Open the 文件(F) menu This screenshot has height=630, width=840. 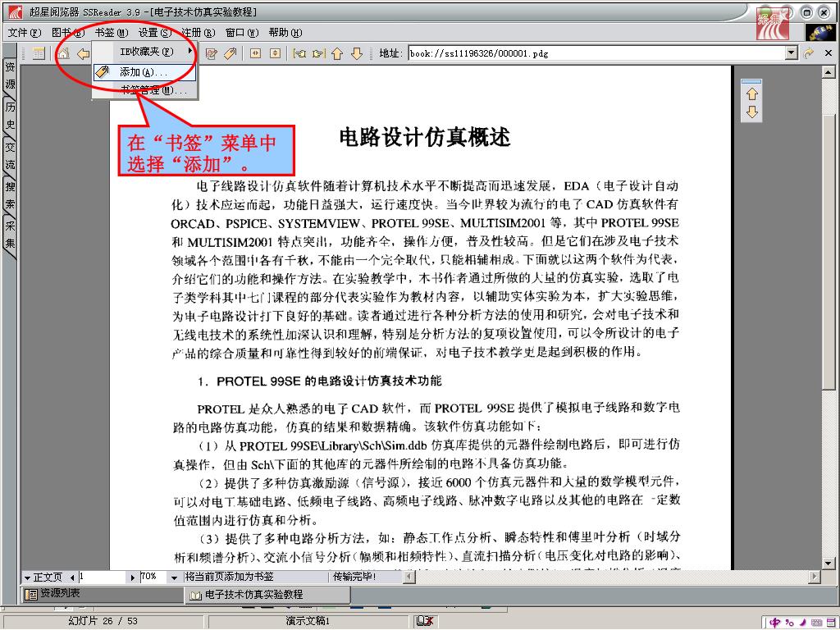pos(24,33)
